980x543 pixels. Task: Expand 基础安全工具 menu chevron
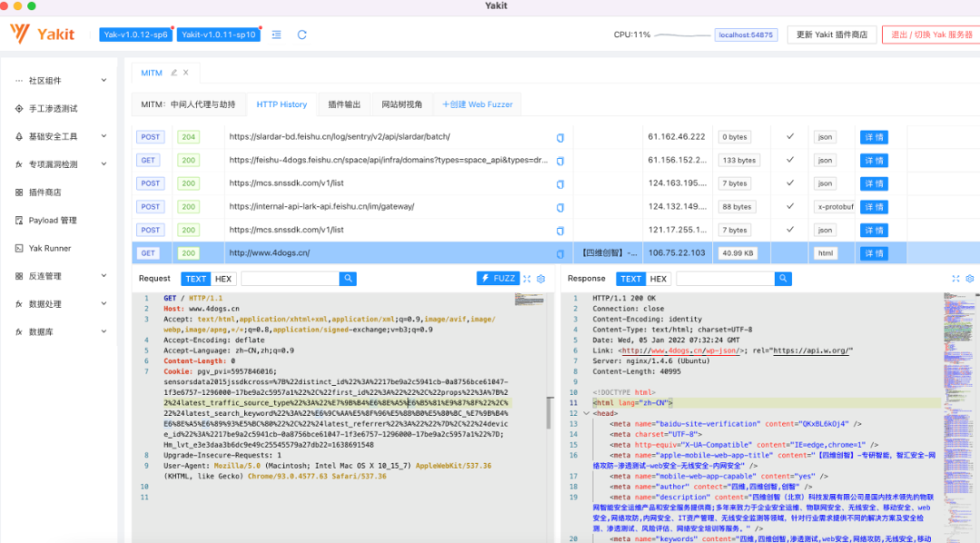pyautogui.click(x=103, y=136)
